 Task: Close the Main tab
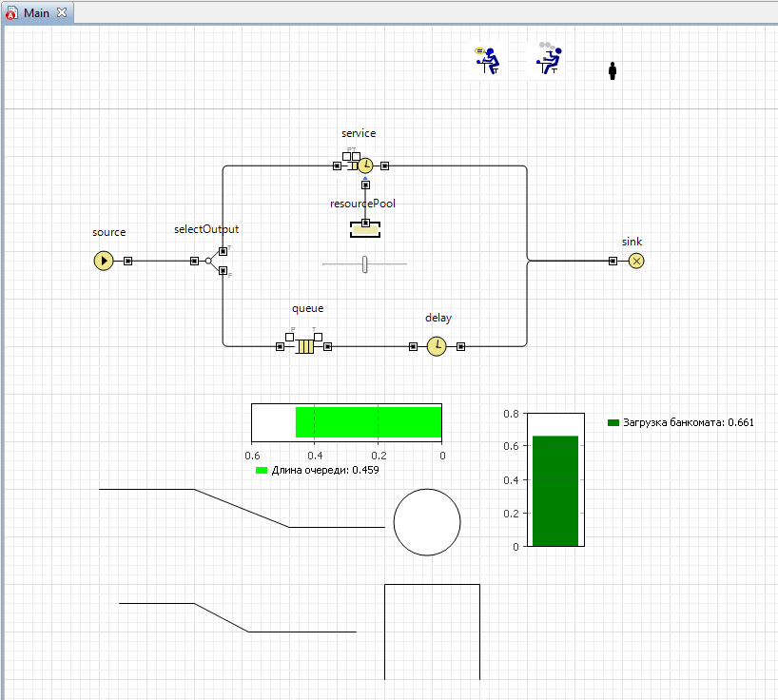[62, 12]
